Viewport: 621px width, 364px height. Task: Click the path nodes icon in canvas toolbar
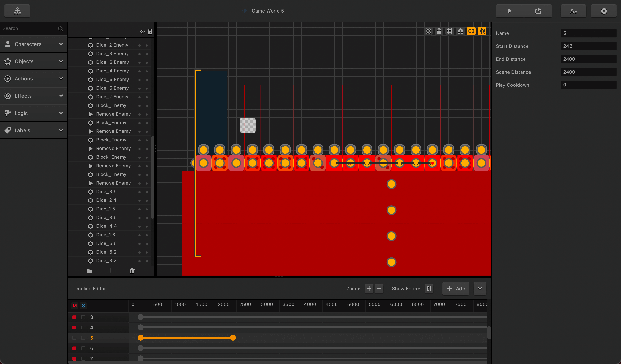coord(428,31)
